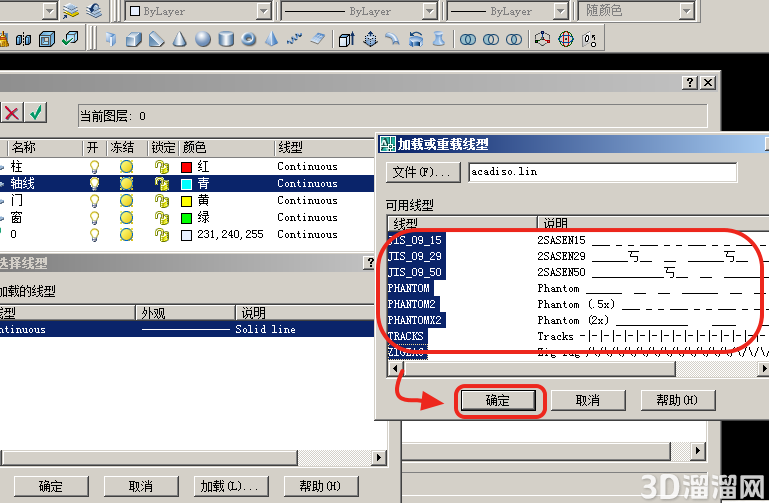This screenshot has width=769, height=503.
Task: Click 取消 in the load linetype dialog
Action: (588, 401)
